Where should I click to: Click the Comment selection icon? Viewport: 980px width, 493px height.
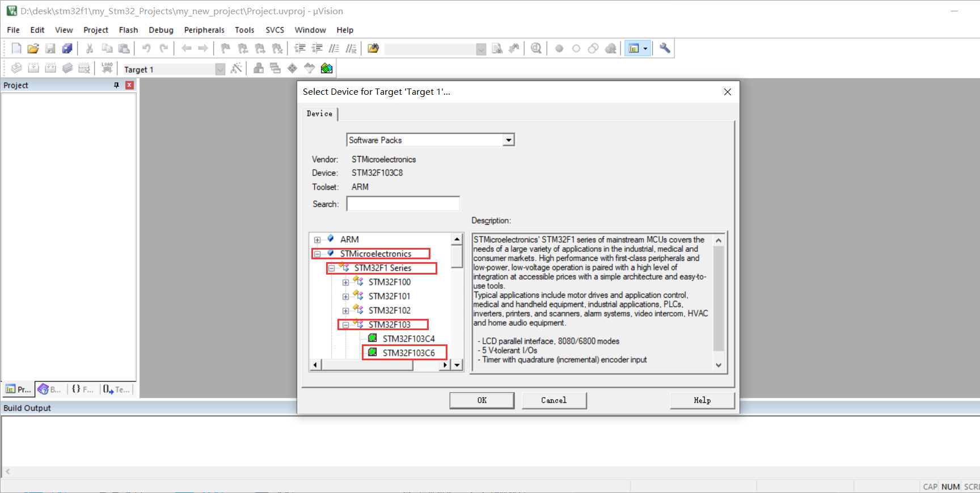pyautogui.click(x=334, y=48)
